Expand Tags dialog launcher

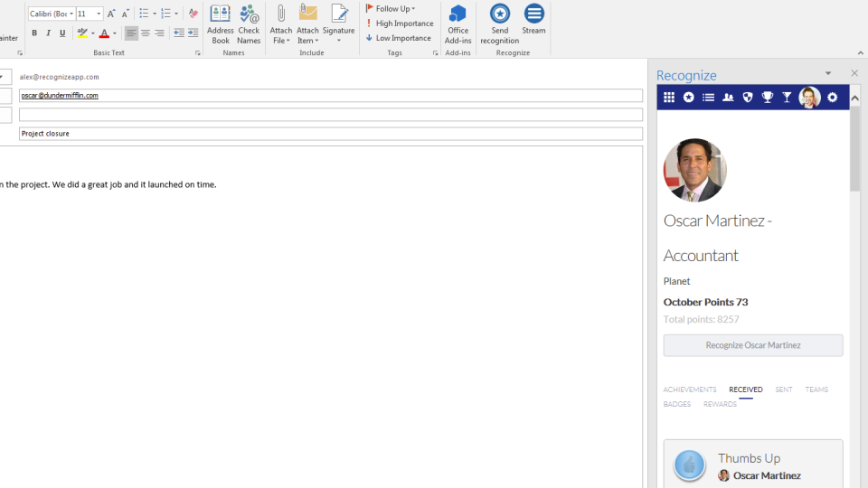point(435,53)
